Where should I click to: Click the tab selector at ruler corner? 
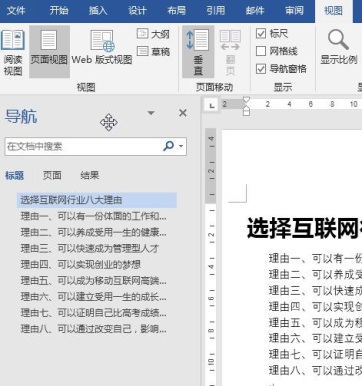tap(211, 106)
